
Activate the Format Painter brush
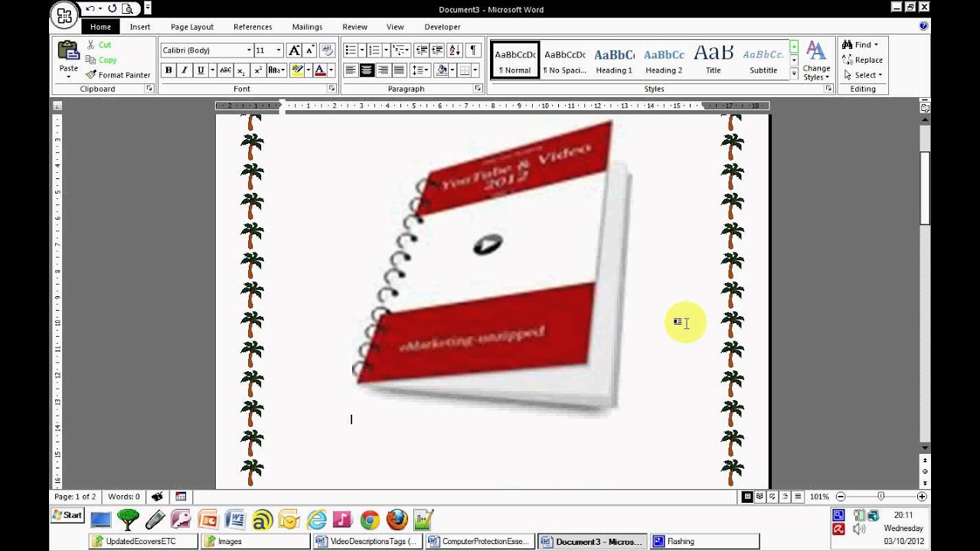(x=118, y=75)
